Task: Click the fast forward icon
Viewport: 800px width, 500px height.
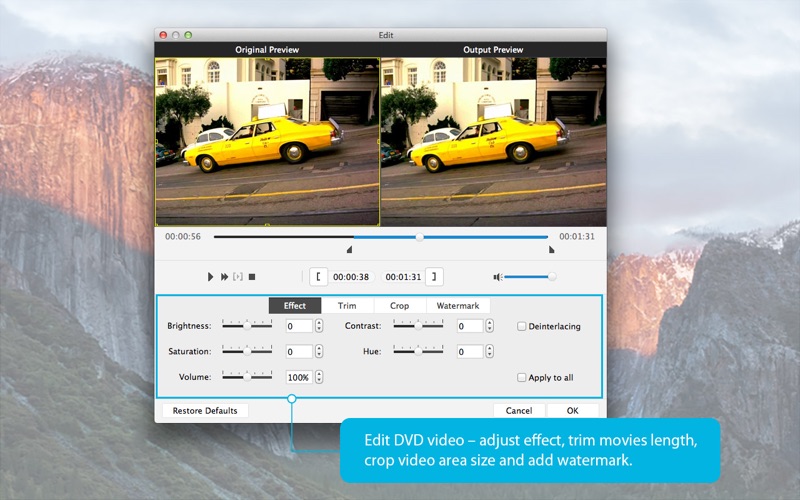Action: pos(225,276)
